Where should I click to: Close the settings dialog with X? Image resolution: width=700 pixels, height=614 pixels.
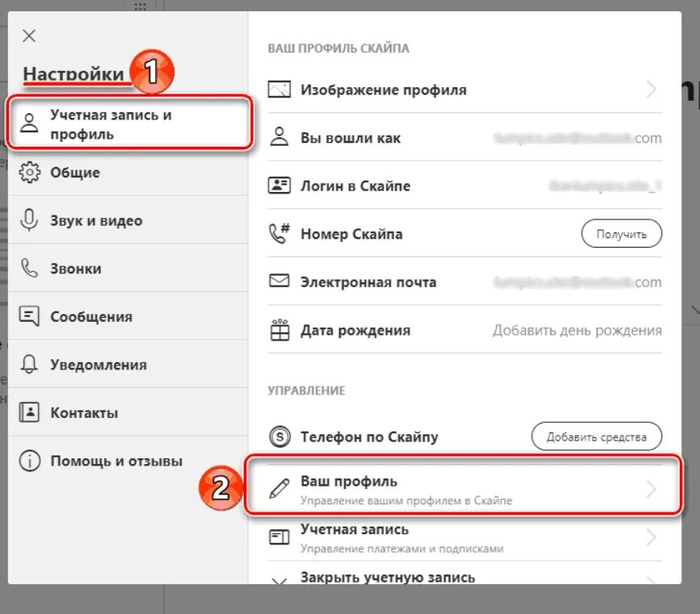(x=29, y=36)
